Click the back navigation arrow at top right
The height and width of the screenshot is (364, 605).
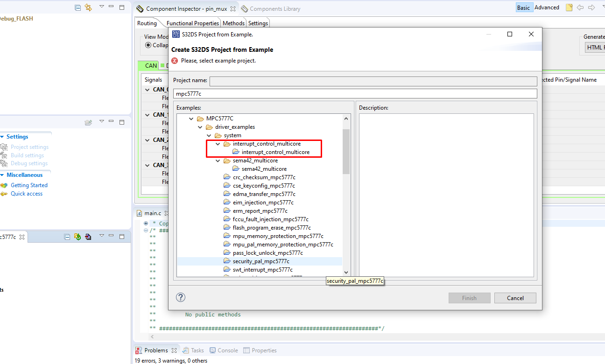pyautogui.click(x=580, y=7)
